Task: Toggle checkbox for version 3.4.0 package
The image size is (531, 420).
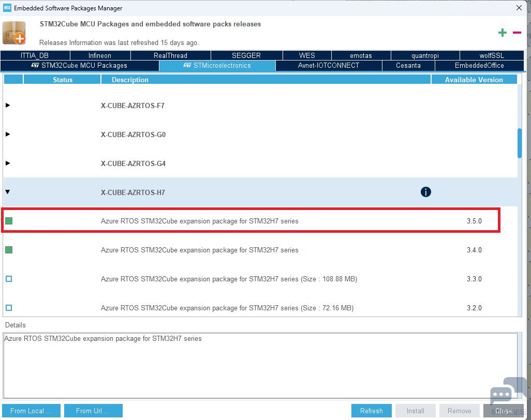Action: tap(9, 250)
